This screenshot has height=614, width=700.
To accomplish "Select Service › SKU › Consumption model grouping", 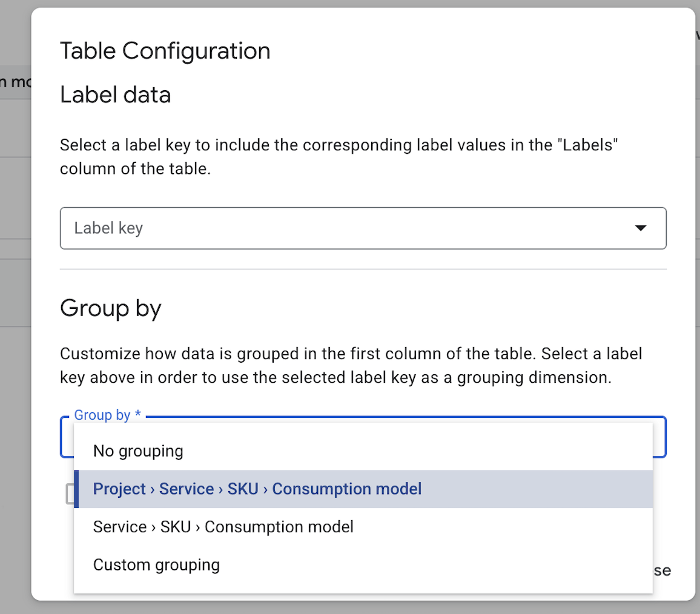I will (x=223, y=527).
